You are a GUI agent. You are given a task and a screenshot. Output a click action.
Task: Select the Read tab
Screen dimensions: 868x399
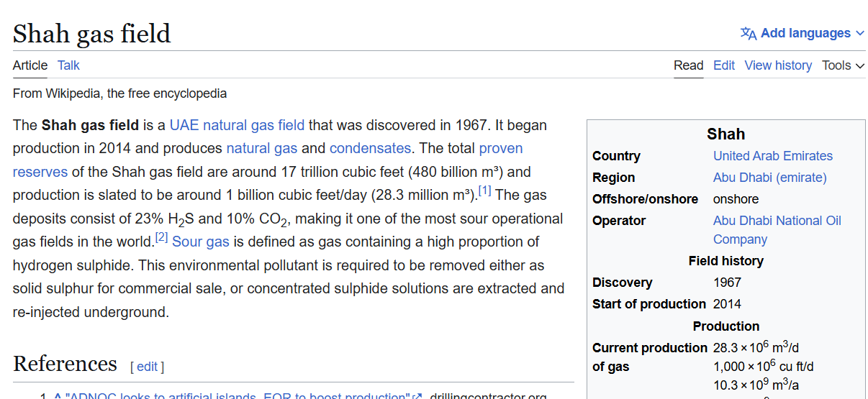click(688, 65)
